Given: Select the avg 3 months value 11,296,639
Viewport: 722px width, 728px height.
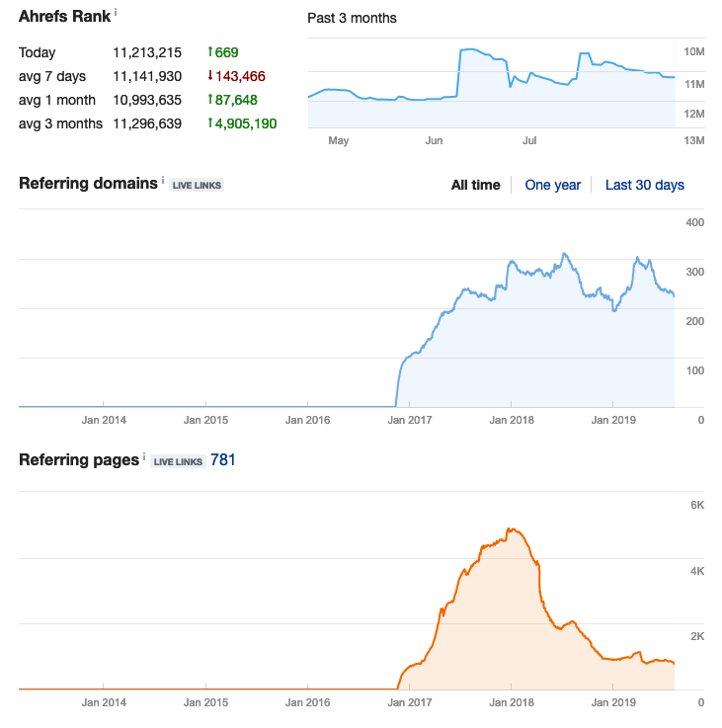Looking at the screenshot, I should click(x=147, y=123).
